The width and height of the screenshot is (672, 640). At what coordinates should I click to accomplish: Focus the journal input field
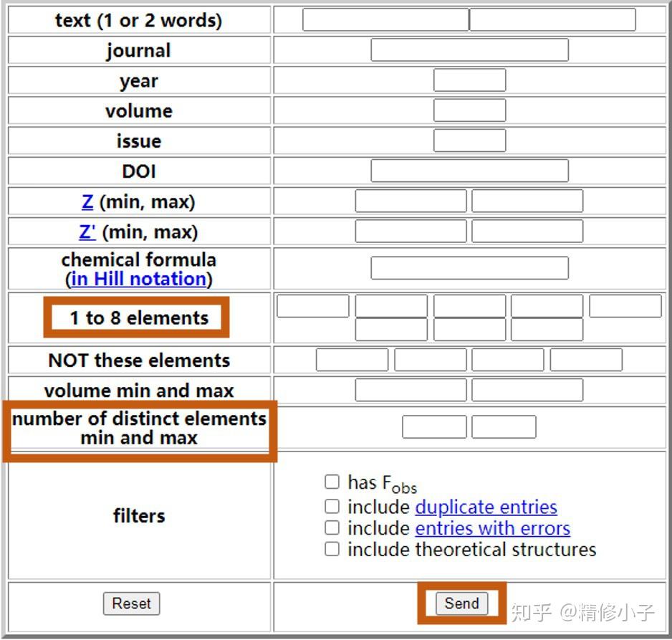pos(469,50)
